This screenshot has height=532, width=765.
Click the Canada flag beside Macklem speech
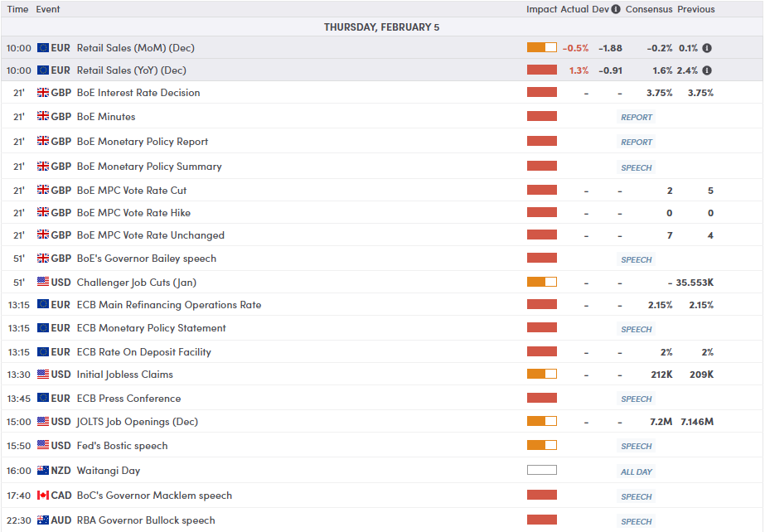(x=43, y=495)
